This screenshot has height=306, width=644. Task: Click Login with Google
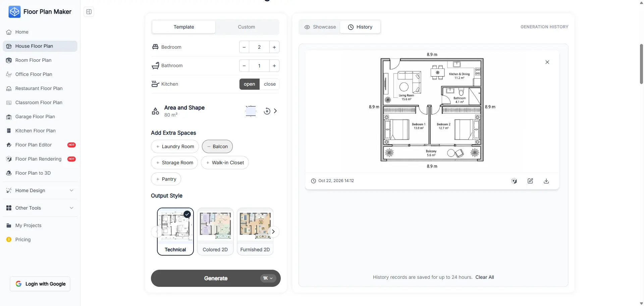40,284
